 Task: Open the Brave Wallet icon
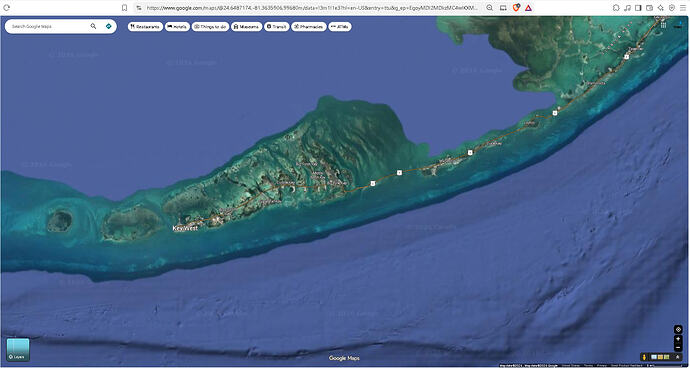click(x=649, y=7)
